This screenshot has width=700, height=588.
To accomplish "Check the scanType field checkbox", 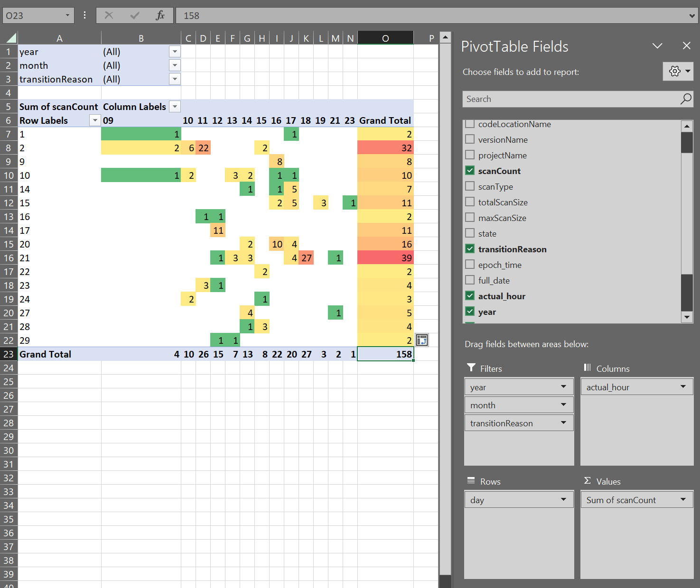I will click(470, 186).
